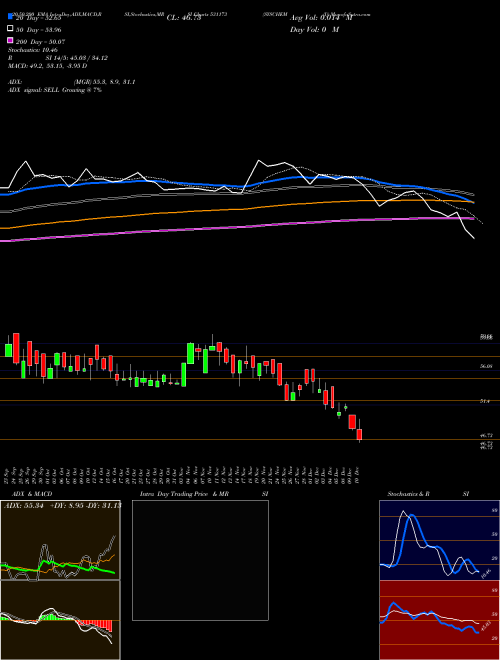Open the MACD histogram mini chart
The height and width of the screenshot is (660, 500).
[x=60, y=620]
